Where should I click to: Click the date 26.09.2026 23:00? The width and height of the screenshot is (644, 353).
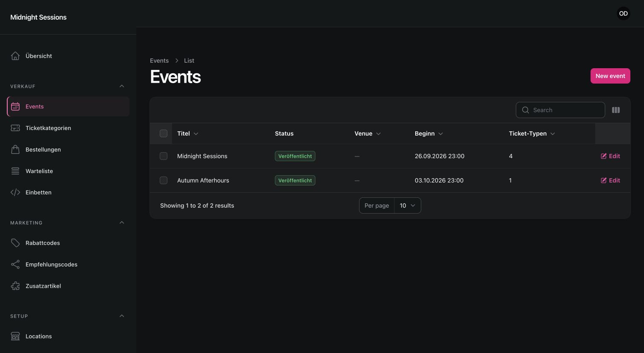[x=440, y=156]
